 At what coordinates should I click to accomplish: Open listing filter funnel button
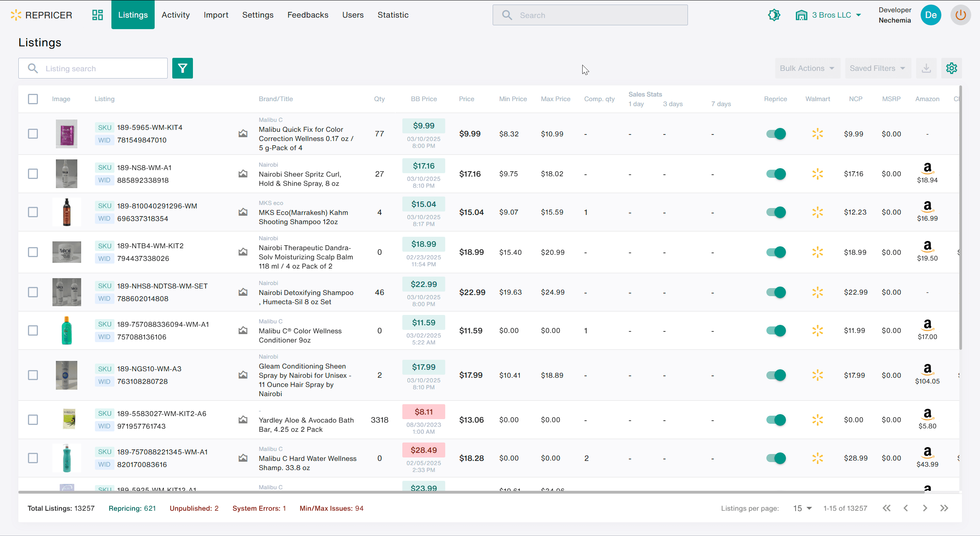(x=183, y=68)
